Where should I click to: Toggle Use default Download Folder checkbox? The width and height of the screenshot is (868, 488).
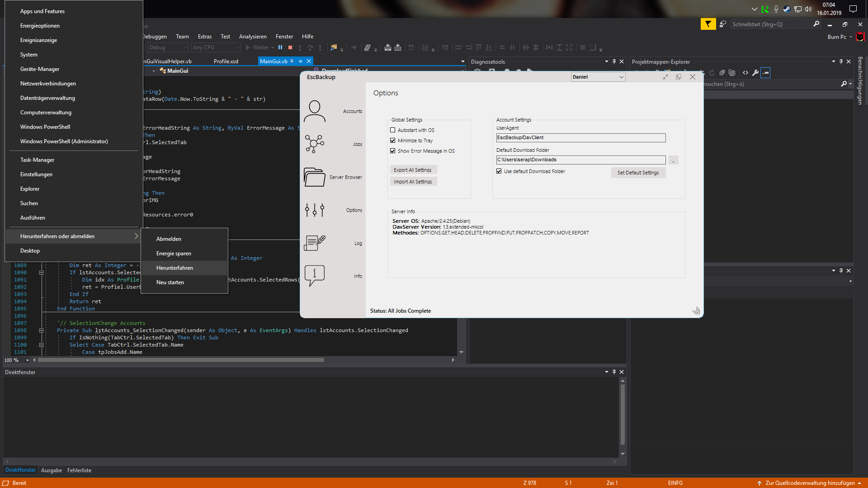(x=499, y=171)
